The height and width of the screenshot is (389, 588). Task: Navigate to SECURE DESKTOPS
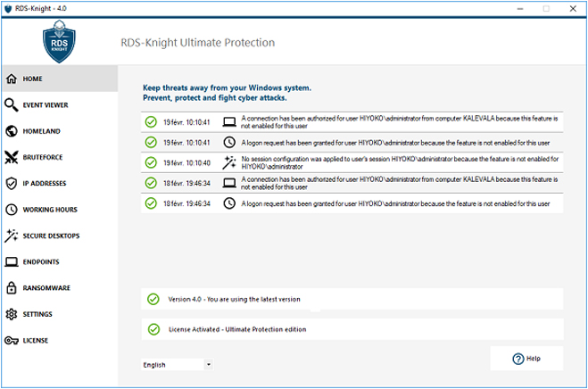tap(60, 236)
